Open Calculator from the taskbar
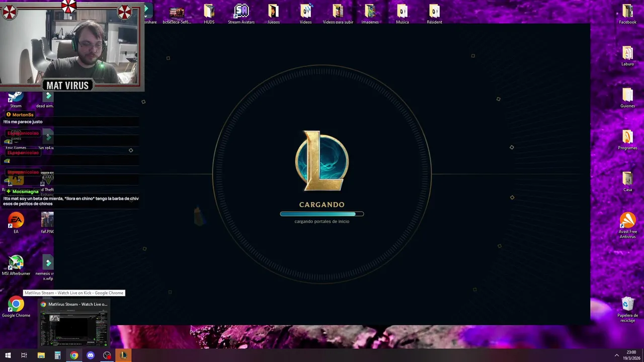Screen dimensions: 644x362 click(57, 355)
